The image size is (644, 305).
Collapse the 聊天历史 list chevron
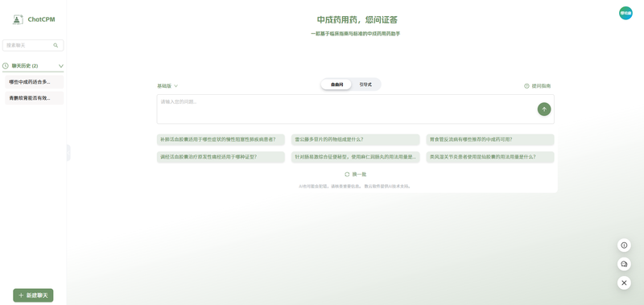(61, 66)
